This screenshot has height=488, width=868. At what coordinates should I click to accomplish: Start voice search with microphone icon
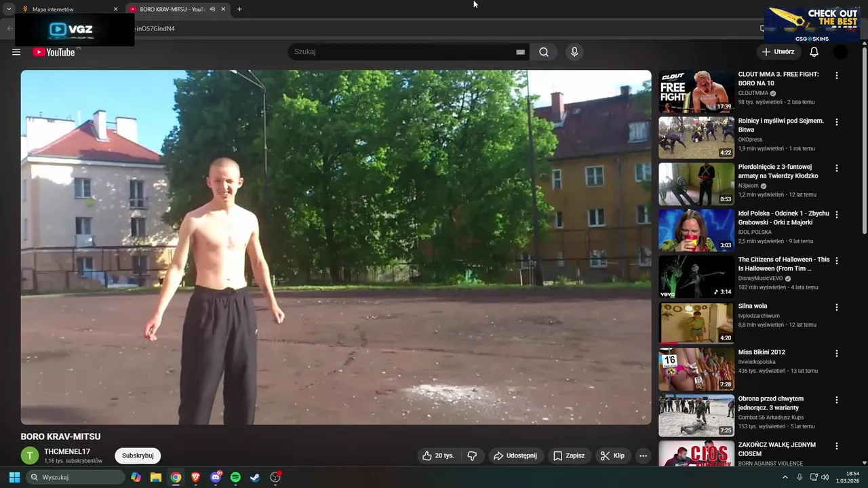(x=574, y=52)
